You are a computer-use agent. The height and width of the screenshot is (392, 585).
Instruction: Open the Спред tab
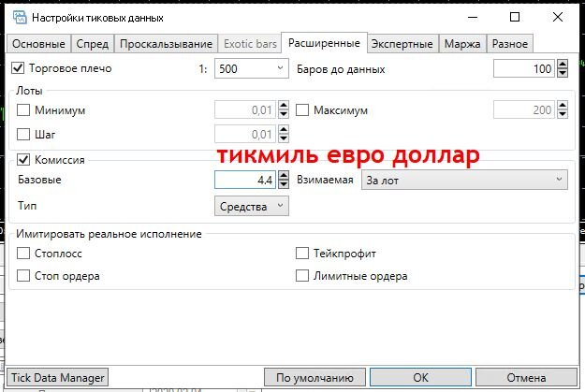click(92, 44)
